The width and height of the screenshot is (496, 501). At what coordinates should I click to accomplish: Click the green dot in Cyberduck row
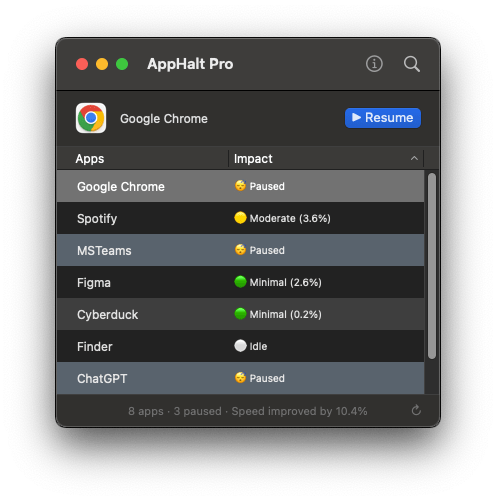point(240,314)
